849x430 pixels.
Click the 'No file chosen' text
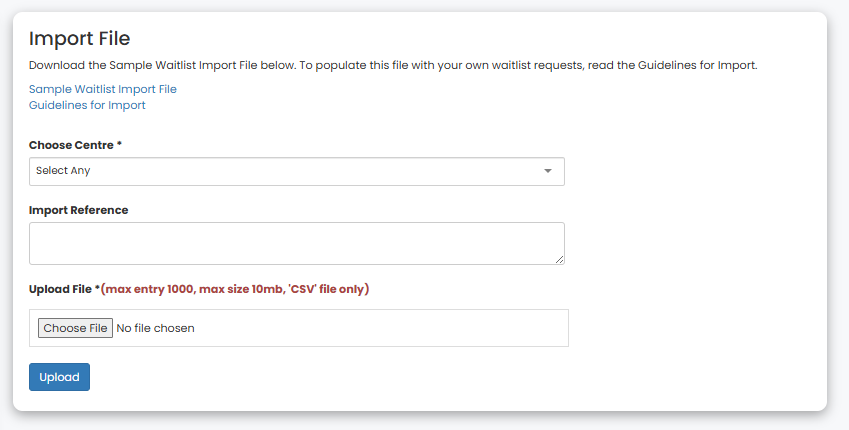[156, 328]
